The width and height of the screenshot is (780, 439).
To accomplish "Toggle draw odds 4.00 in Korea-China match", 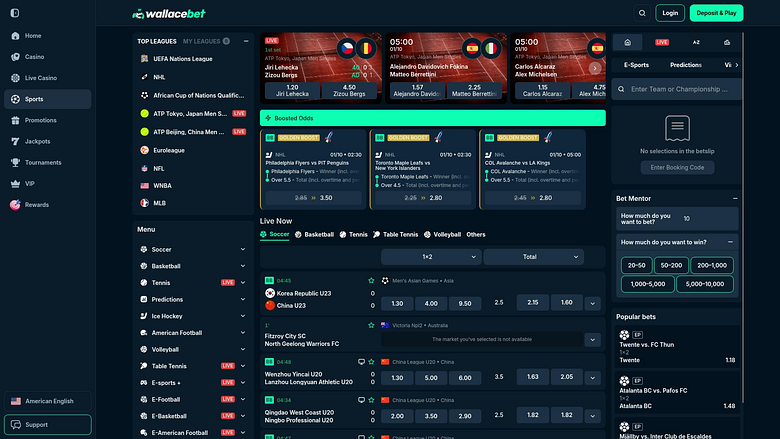I will [x=431, y=303].
